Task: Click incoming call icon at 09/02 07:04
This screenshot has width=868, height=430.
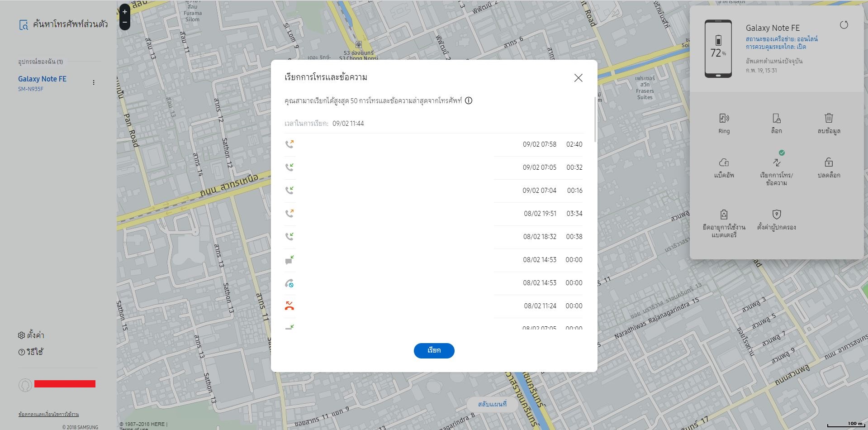Action: pyautogui.click(x=289, y=190)
